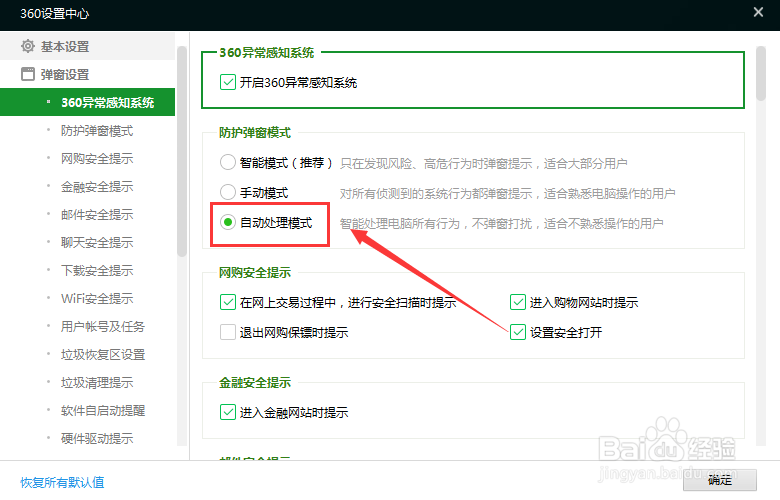
Task: Click 金融安全提示 section heading
Action: 255,383
